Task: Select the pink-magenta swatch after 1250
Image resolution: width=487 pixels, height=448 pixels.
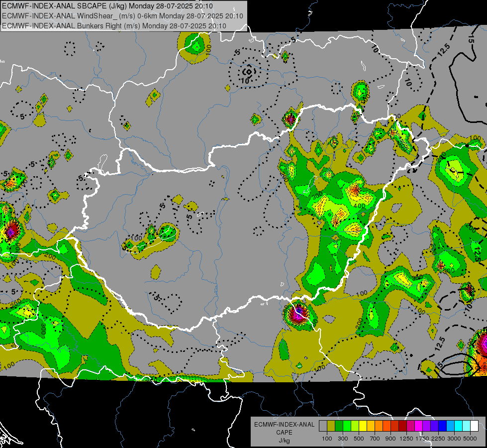Action: (x=410, y=426)
